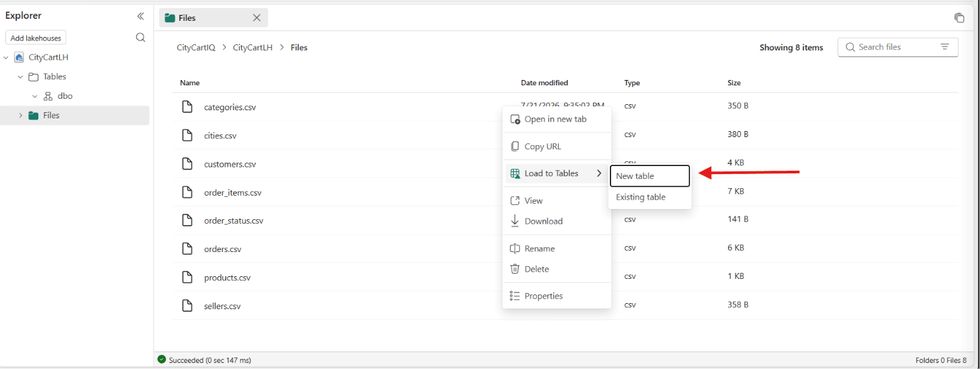Select the Files item in the Explorer tree

coord(52,116)
